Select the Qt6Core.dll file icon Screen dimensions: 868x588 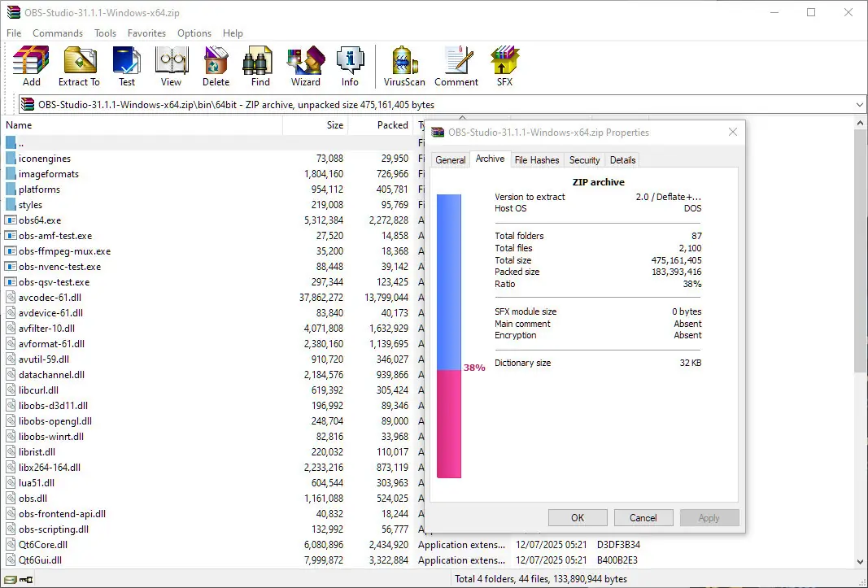pyautogui.click(x=11, y=545)
